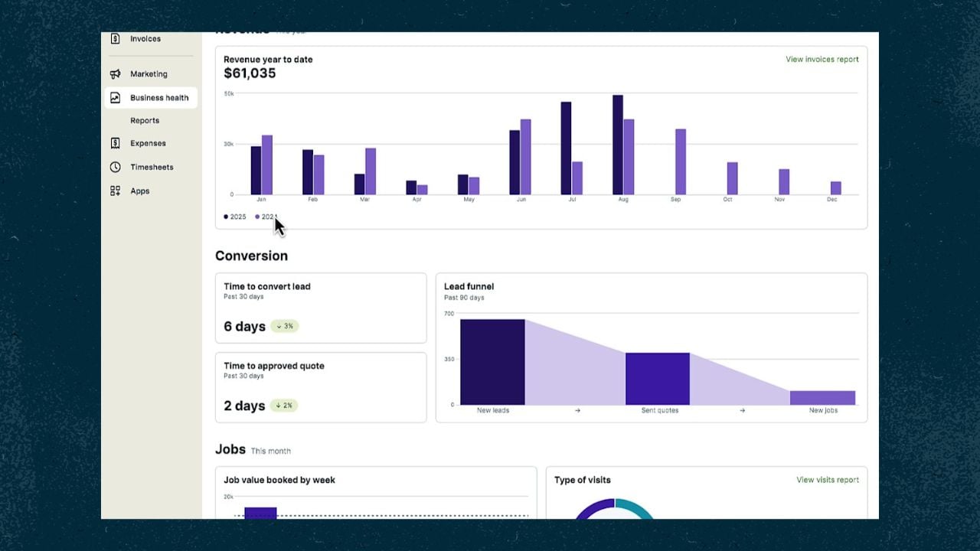The image size is (980, 551).
Task: Click the Invoices dollar icon
Action: click(x=115, y=38)
